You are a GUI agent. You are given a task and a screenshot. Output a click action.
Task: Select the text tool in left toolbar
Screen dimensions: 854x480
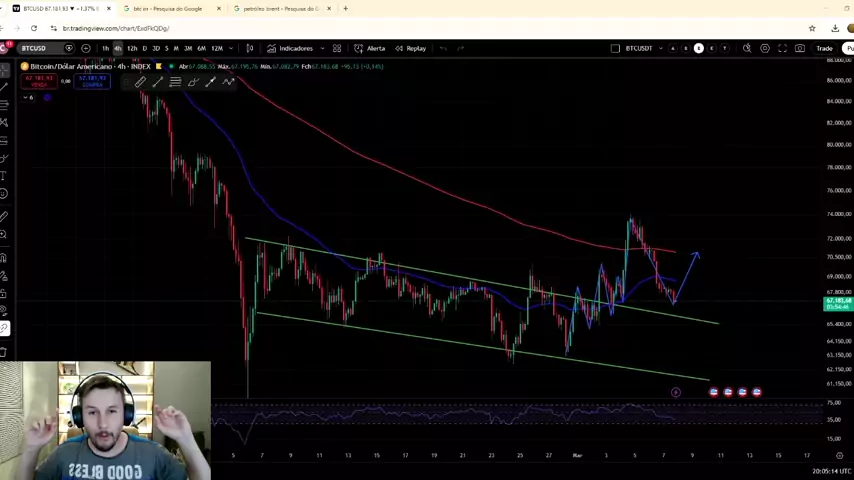[x=4, y=176]
